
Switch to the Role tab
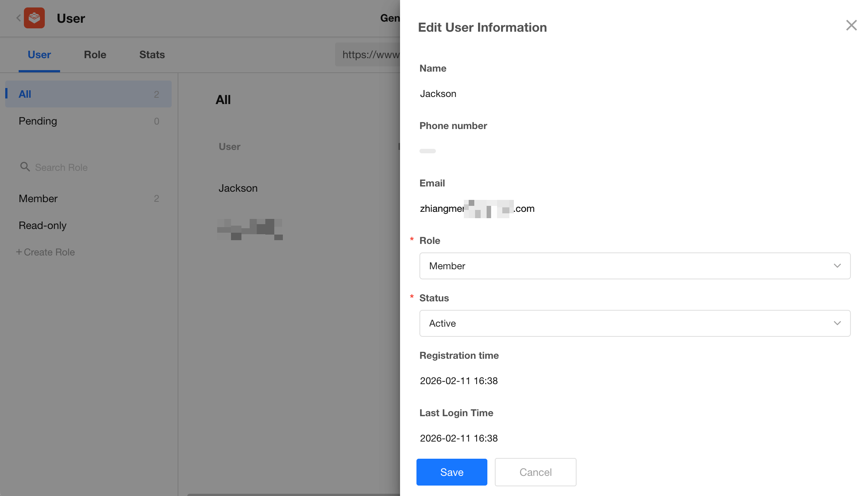tap(95, 55)
